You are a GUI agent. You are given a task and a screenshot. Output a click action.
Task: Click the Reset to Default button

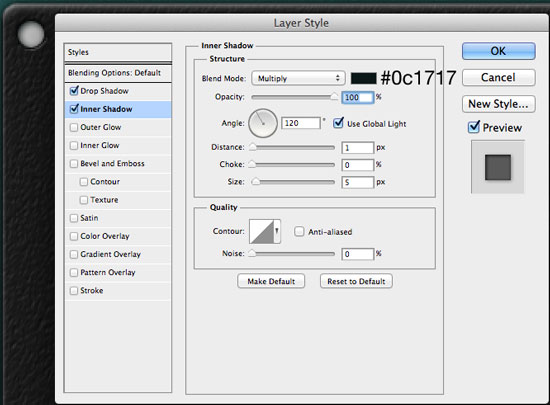tap(356, 281)
